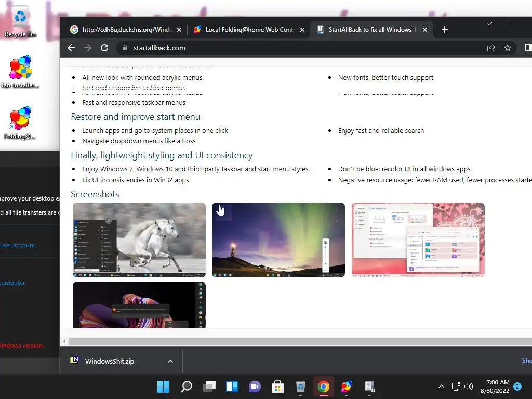Open Task View from taskbar
The height and width of the screenshot is (399, 532).
[x=209, y=387]
